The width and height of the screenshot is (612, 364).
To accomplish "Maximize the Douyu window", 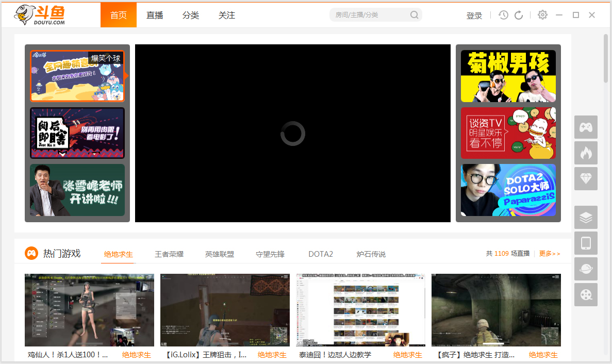I will [x=576, y=15].
